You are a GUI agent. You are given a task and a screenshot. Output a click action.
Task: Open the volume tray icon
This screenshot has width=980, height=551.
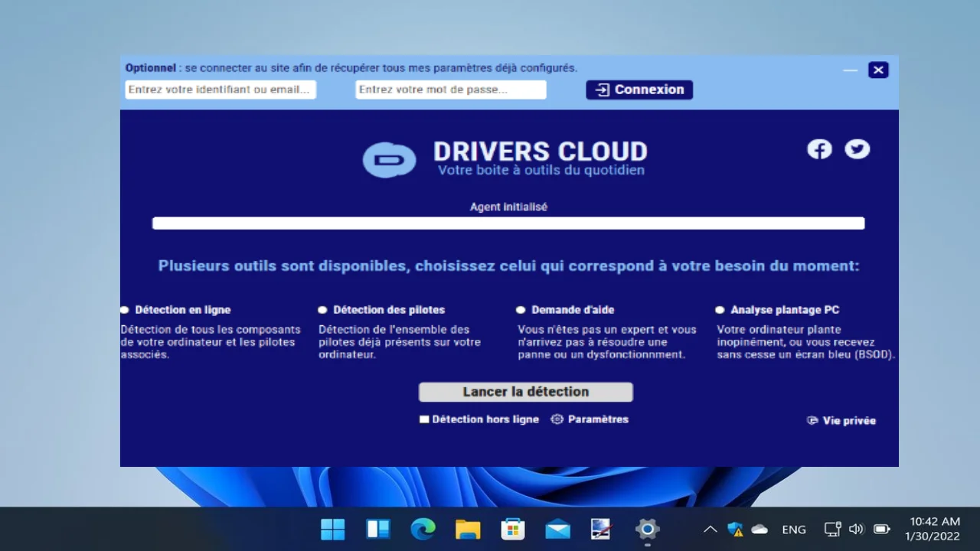pyautogui.click(x=857, y=529)
